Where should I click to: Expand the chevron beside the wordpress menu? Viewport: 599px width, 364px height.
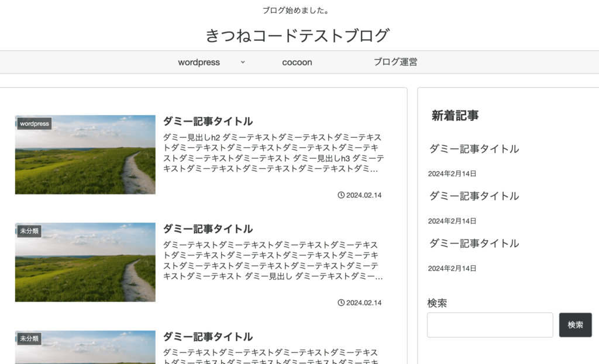point(243,62)
